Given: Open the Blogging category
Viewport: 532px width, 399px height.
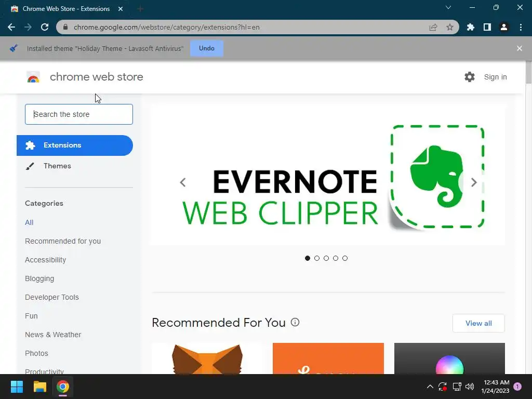Looking at the screenshot, I should [x=39, y=278].
